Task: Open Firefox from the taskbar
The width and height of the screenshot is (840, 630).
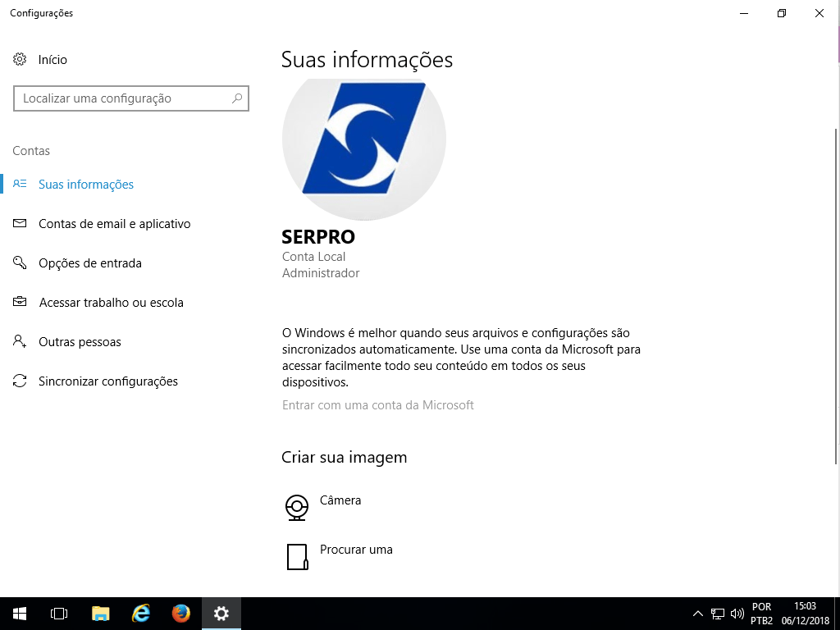Action: pyautogui.click(x=181, y=613)
